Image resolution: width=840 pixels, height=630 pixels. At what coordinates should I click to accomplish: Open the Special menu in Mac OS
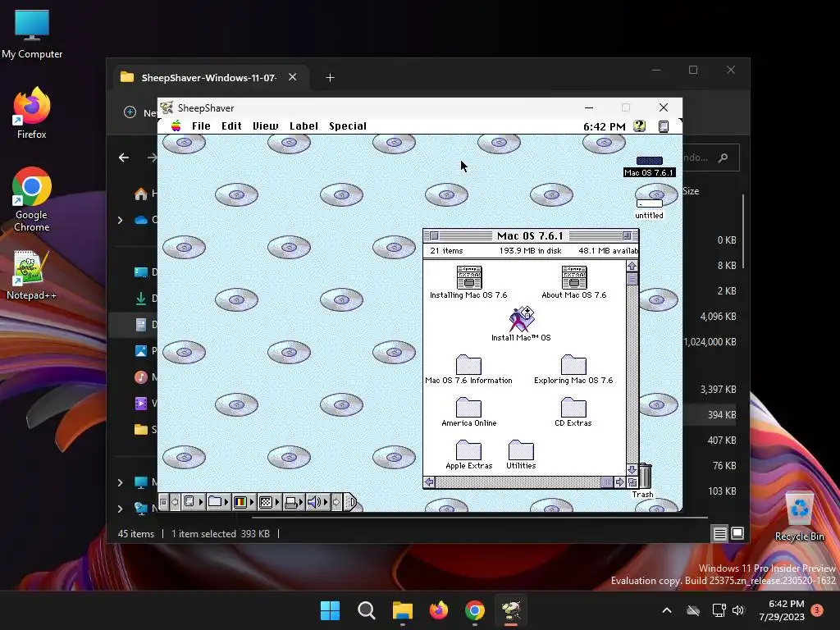[348, 126]
